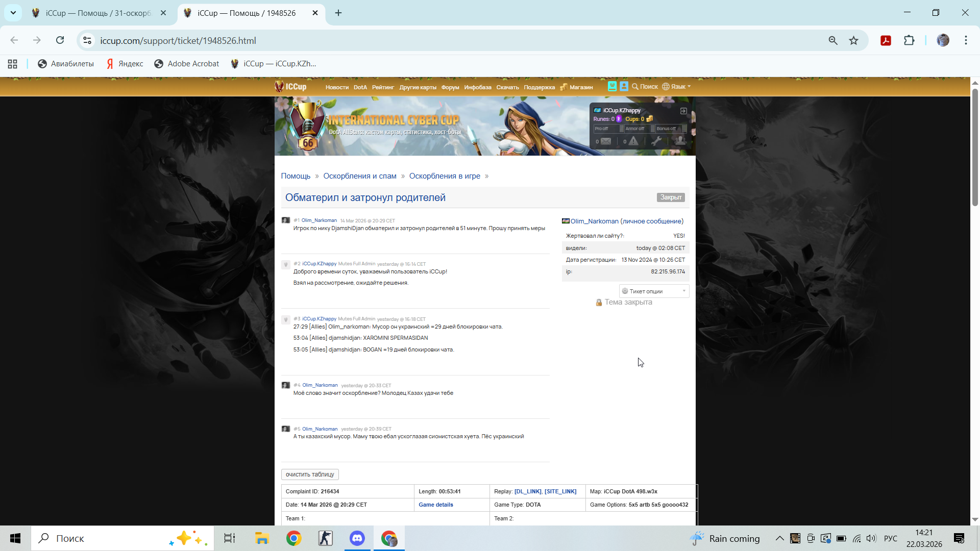
Task: Click the blue user profile icon
Action: [x=624, y=86]
